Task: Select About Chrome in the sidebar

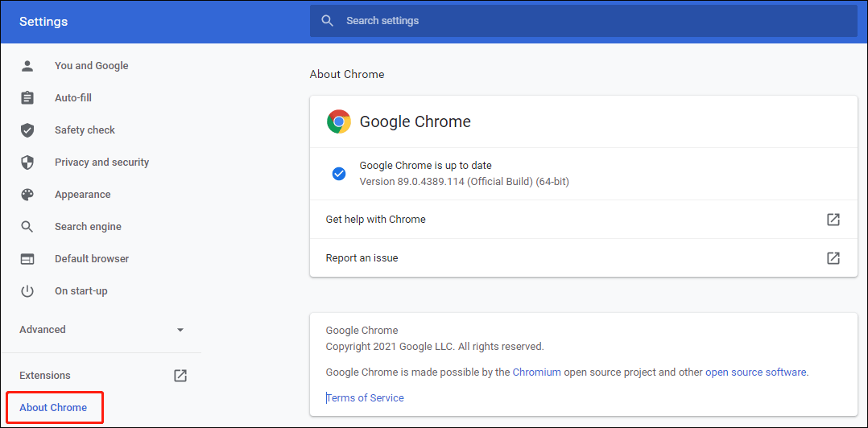Action: pyautogui.click(x=53, y=408)
